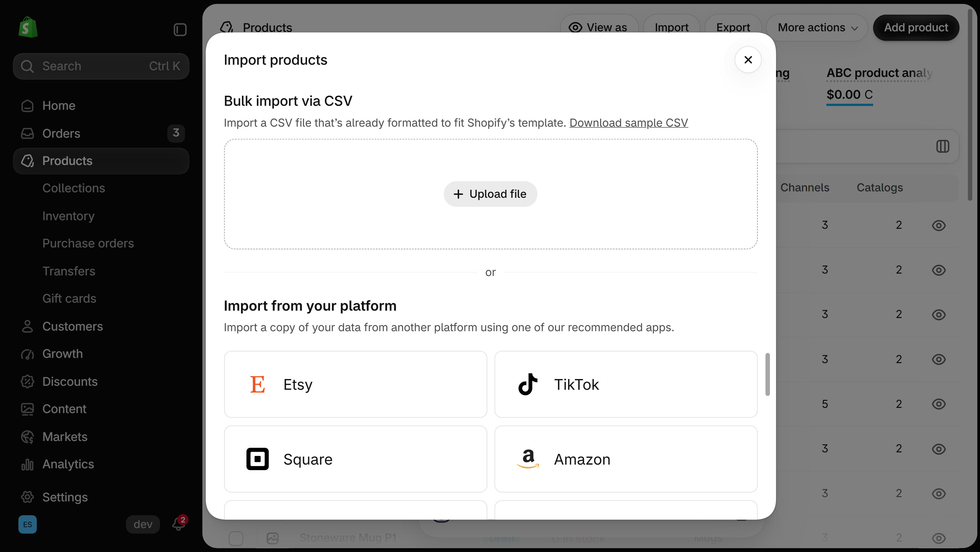The image size is (980, 552).
Task: Click the modal's vertical scrollbar
Action: point(767,374)
